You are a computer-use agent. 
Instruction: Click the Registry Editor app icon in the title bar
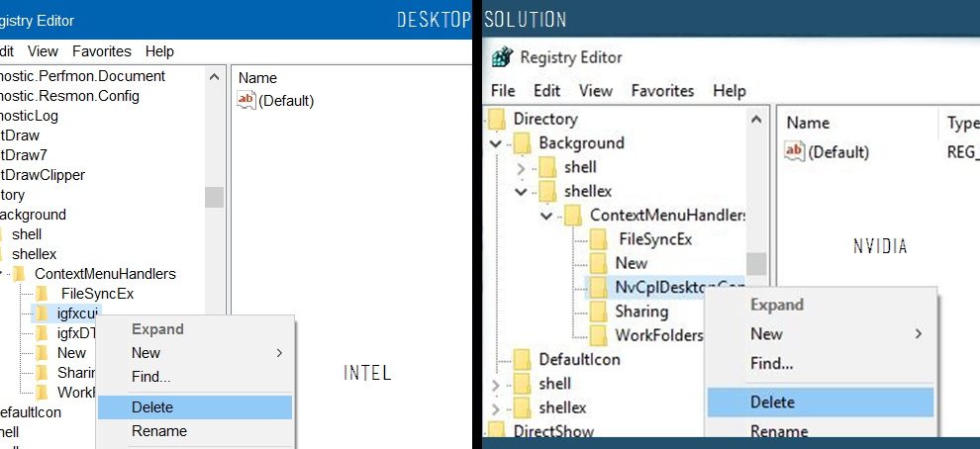(x=503, y=57)
